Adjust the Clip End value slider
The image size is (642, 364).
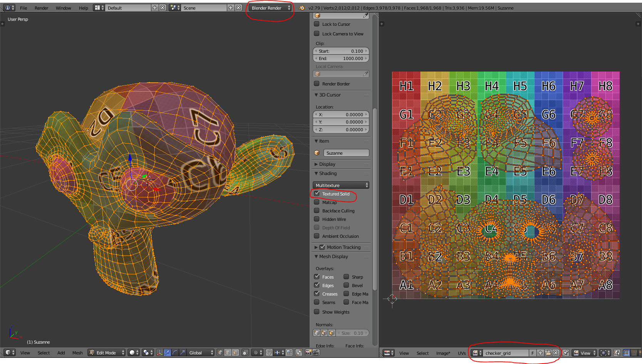341,58
